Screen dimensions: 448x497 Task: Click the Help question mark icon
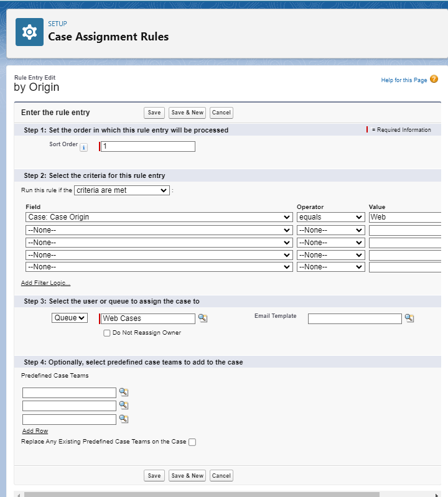(x=434, y=80)
